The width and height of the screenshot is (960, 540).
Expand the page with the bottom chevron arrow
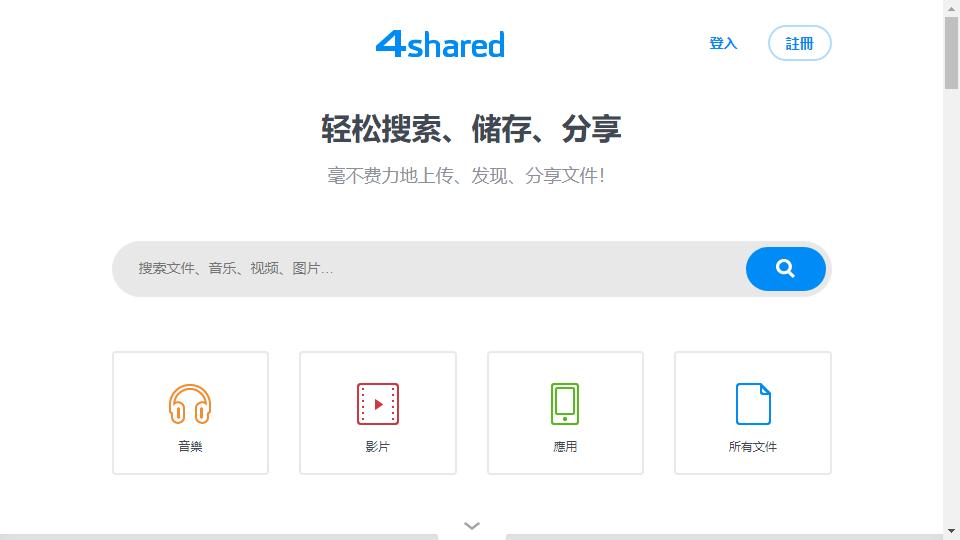click(472, 526)
